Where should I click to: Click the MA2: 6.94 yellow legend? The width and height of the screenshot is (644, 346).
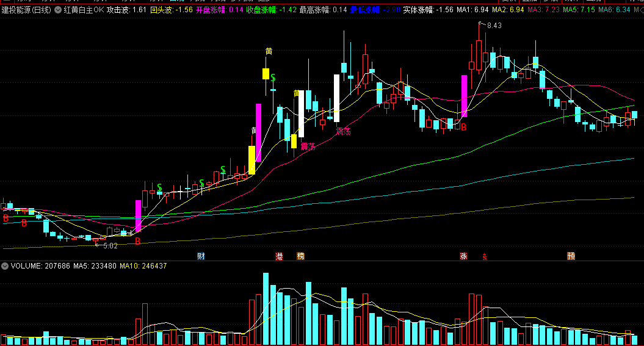508,9
